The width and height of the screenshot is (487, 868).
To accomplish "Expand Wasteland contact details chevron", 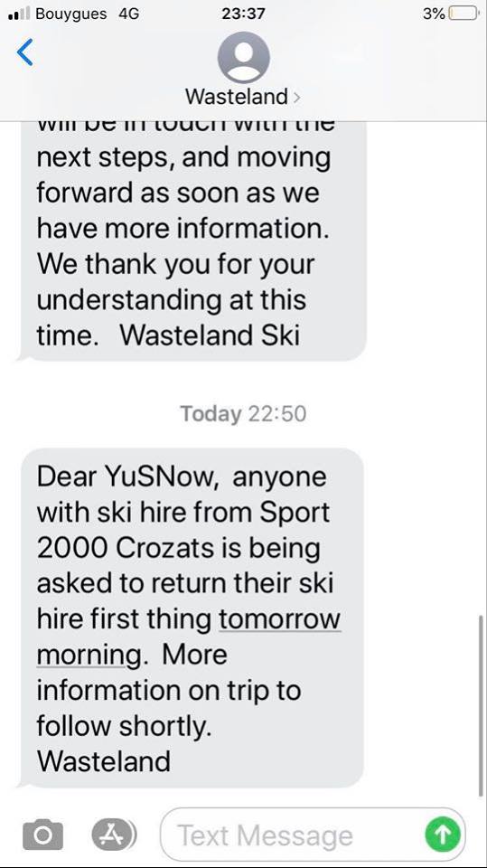I will click(296, 98).
